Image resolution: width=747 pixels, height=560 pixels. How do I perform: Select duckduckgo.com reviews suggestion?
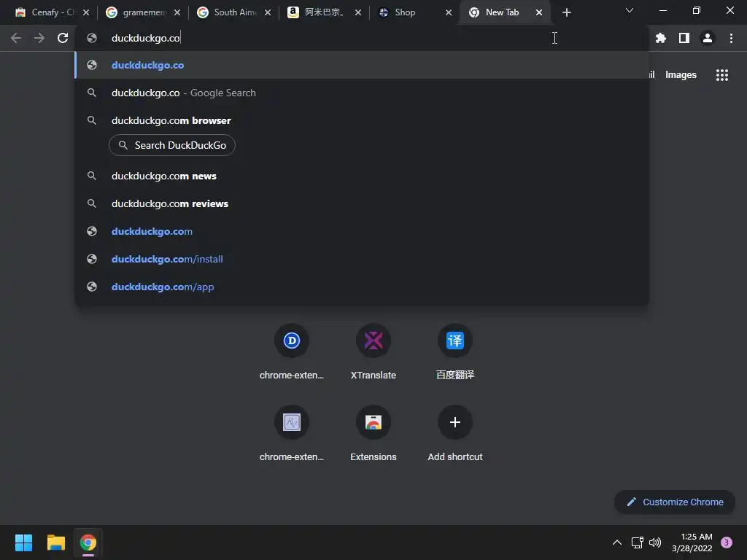coord(362,204)
